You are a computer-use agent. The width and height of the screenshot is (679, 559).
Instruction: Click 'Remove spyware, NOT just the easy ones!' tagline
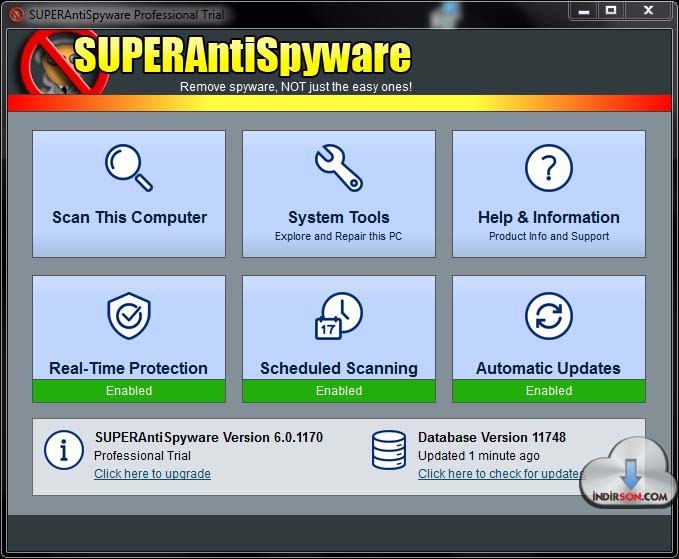(x=296, y=87)
